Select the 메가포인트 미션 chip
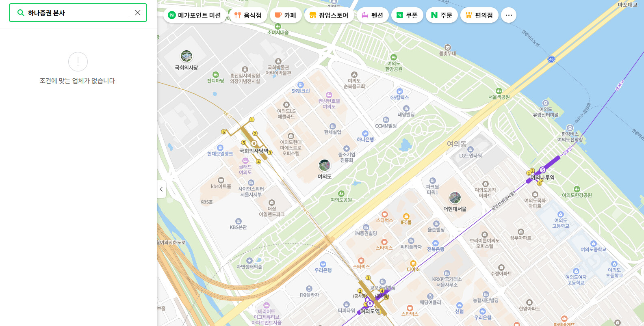This screenshot has width=644, height=326. pyautogui.click(x=195, y=15)
